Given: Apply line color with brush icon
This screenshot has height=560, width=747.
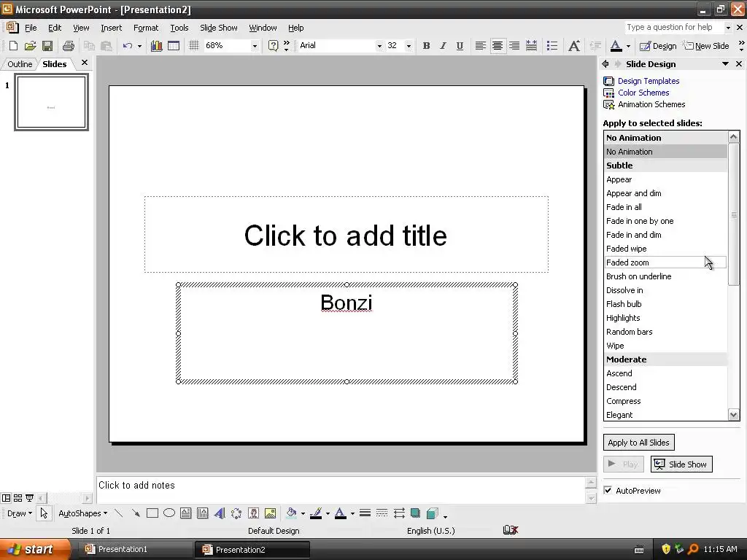Looking at the screenshot, I should point(316,513).
